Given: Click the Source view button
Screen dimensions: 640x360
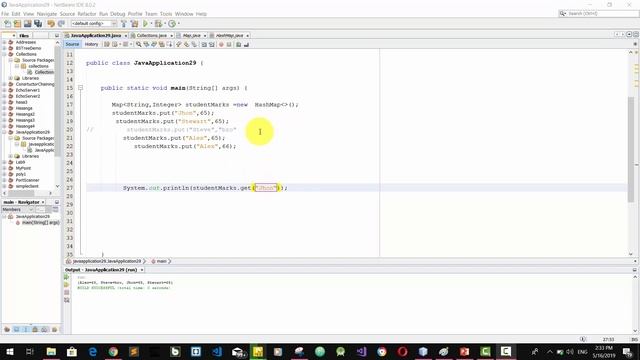Looking at the screenshot, I should [x=72, y=44].
